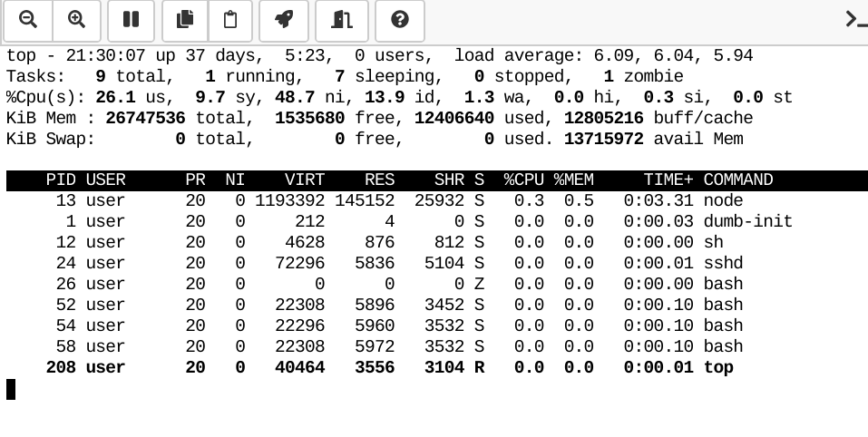Click the PID column header
This screenshot has width=868, height=437.
point(61,180)
